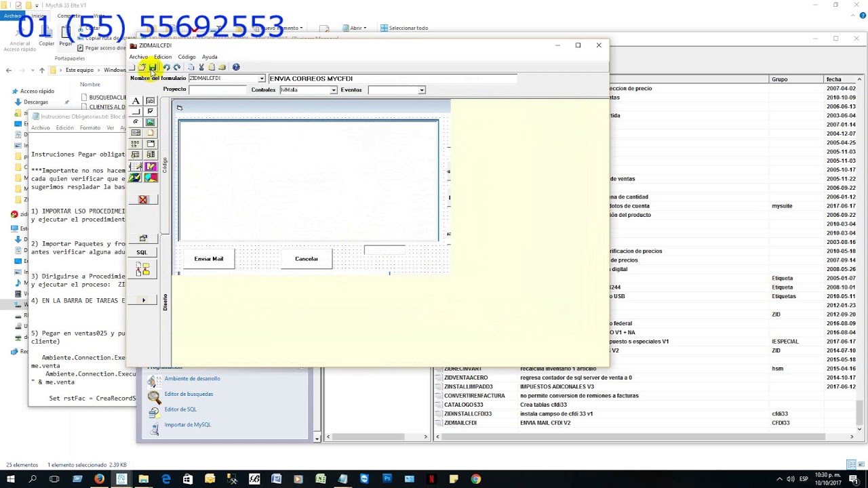This screenshot has width=868, height=488.
Task: Switch to the Código vertical tab
Action: tap(165, 165)
